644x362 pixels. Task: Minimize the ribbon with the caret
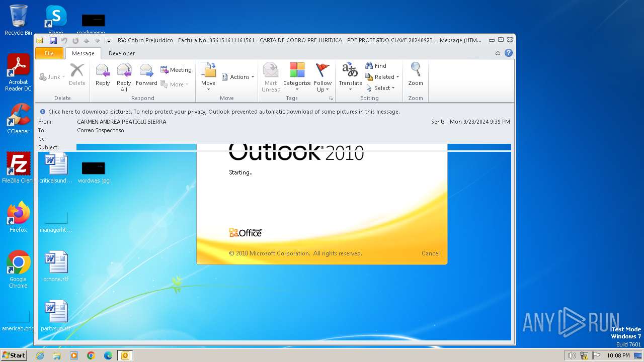tap(498, 53)
